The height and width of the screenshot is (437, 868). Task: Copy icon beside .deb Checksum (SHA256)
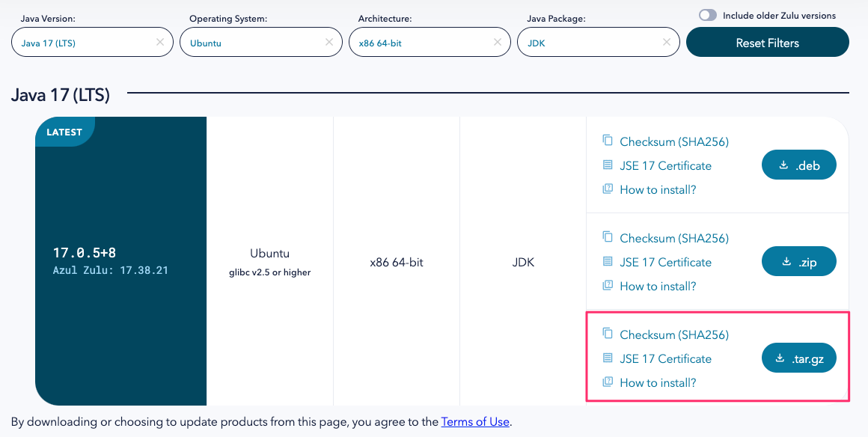click(608, 141)
